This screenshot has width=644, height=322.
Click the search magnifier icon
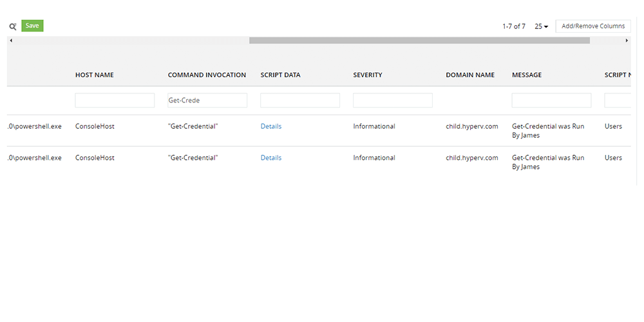click(12, 26)
